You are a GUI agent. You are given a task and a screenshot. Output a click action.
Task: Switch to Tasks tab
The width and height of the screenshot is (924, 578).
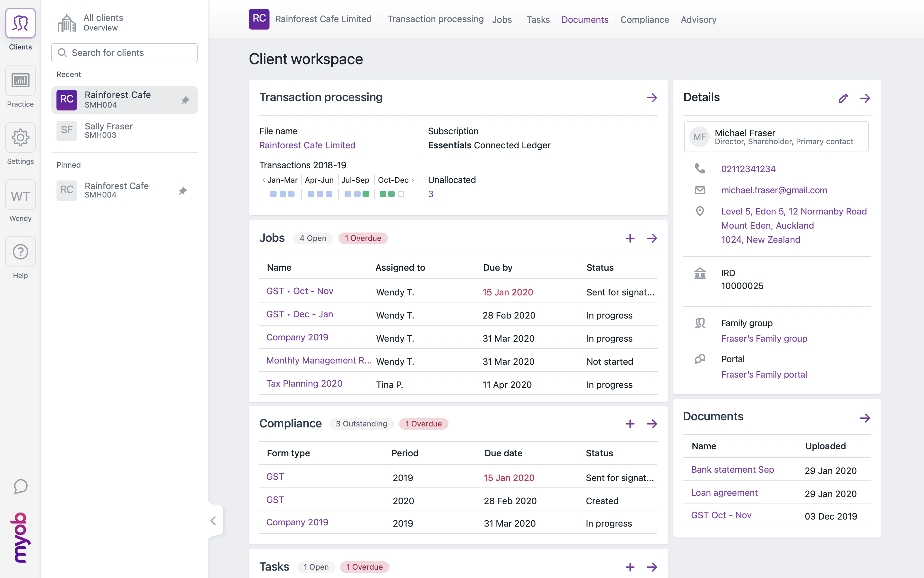pos(538,20)
